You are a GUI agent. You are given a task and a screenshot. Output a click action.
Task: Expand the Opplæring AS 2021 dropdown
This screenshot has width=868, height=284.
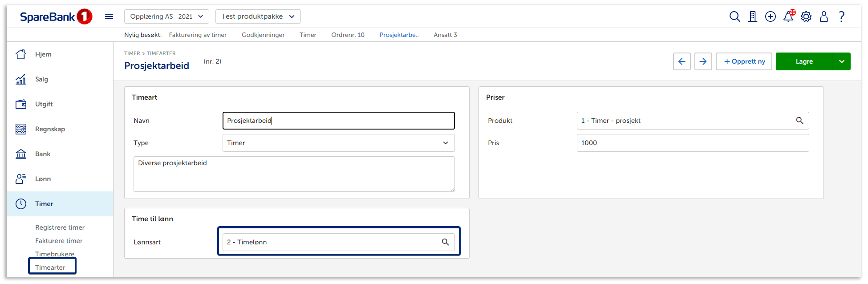(x=166, y=16)
